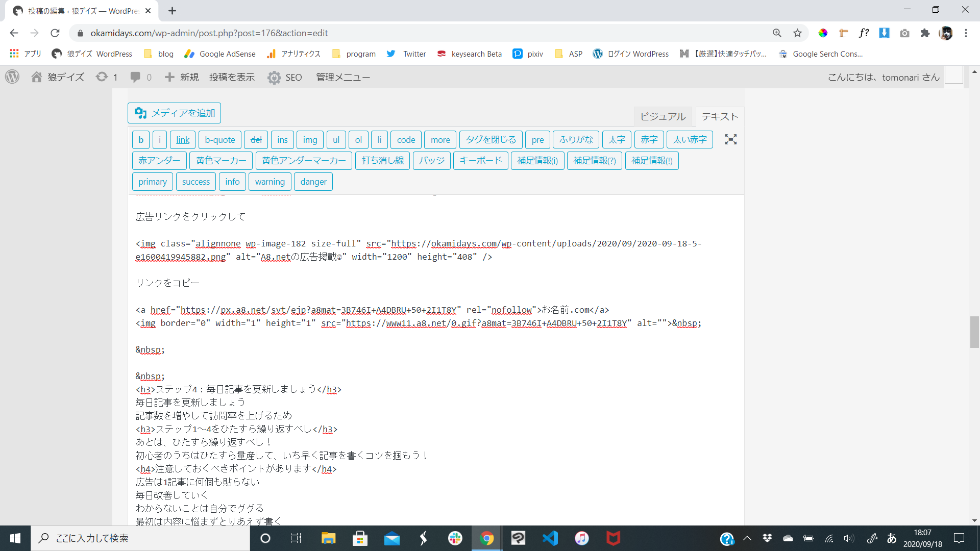Click 投稿を表示 to view post
The width and height of the screenshot is (980, 551).
pyautogui.click(x=232, y=77)
